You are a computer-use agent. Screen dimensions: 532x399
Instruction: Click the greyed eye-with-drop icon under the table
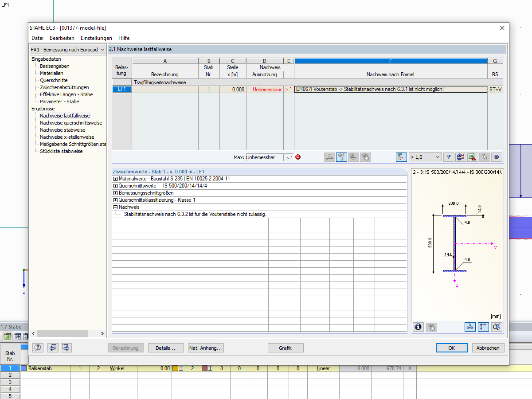click(x=365, y=157)
